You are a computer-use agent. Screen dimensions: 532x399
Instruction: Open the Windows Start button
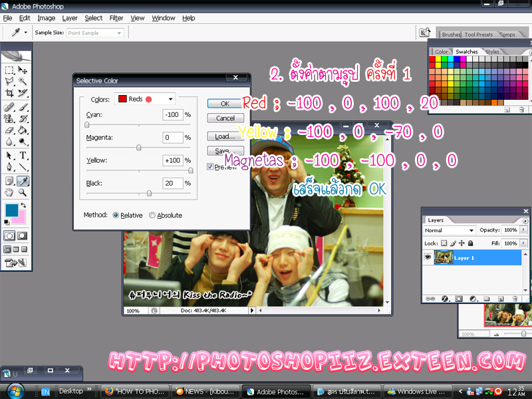pos(15,391)
